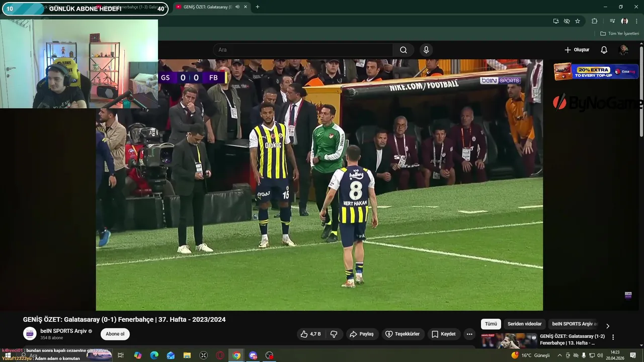Open the beIN SPORTS Arşiv channel name
This screenshot has height=362, width=644.
(63, 331)
